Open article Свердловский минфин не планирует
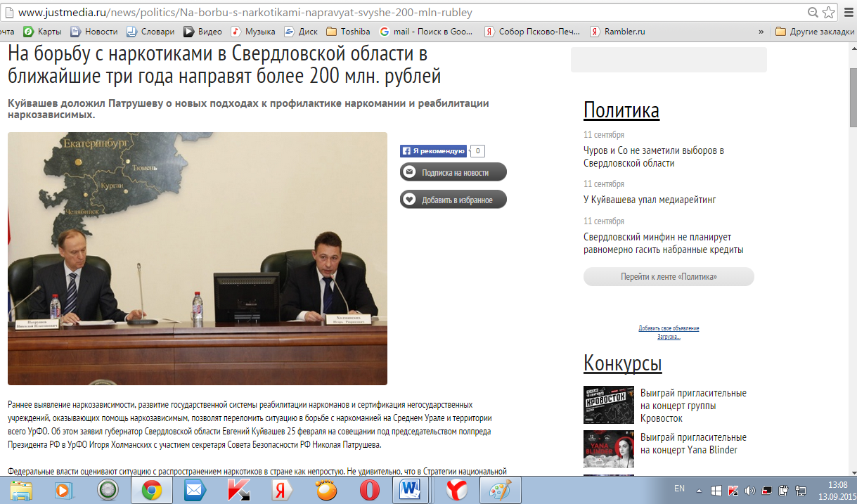 coord(663,243)
